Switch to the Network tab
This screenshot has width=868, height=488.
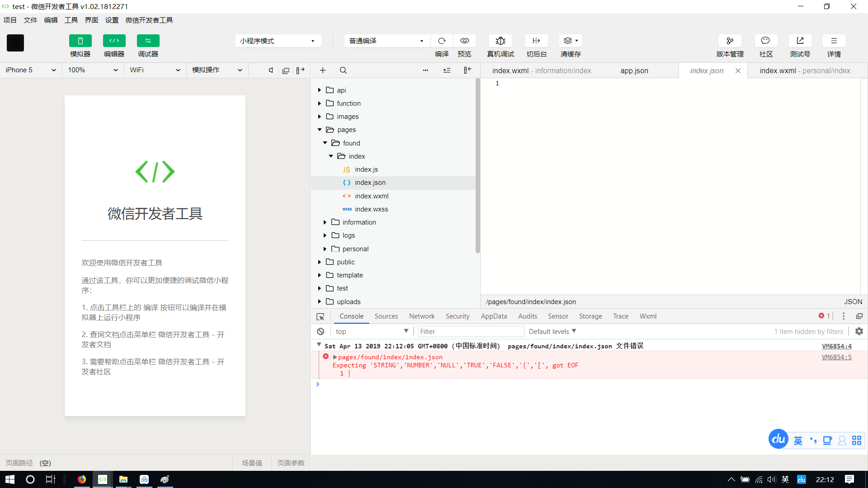click(x=421, y=316)
